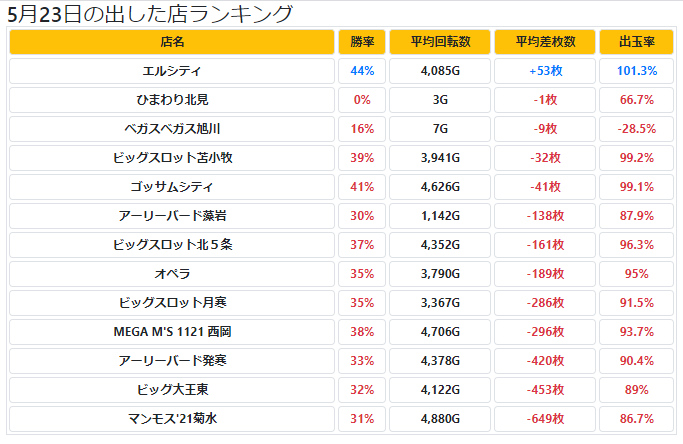This screenshot has width=683, height=444.
Task: Open ビッグ大王東 store entry
Action: point(172,389)
